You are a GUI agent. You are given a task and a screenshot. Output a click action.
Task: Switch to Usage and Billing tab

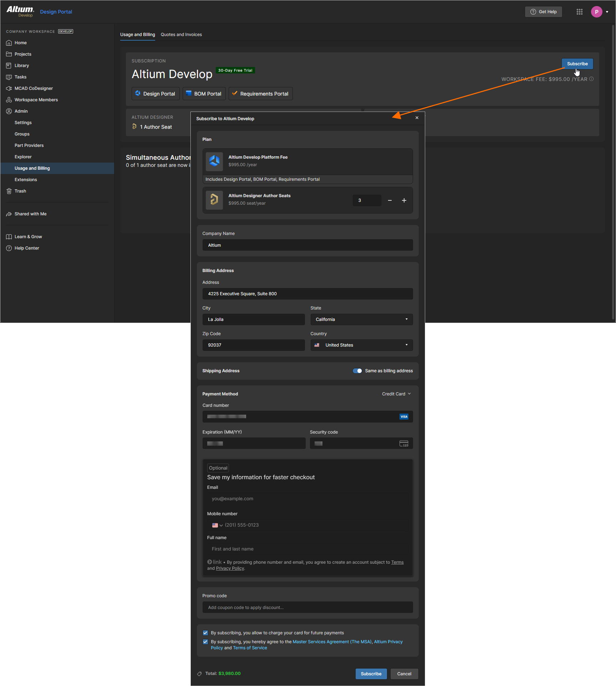tap(138, 35)
